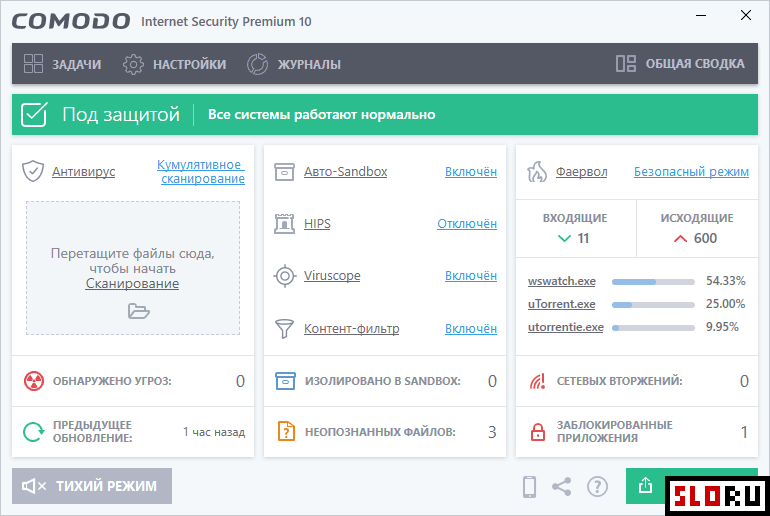Click utorrentie.exe traffic bar
Screen dimensions: 770x516
653,328
